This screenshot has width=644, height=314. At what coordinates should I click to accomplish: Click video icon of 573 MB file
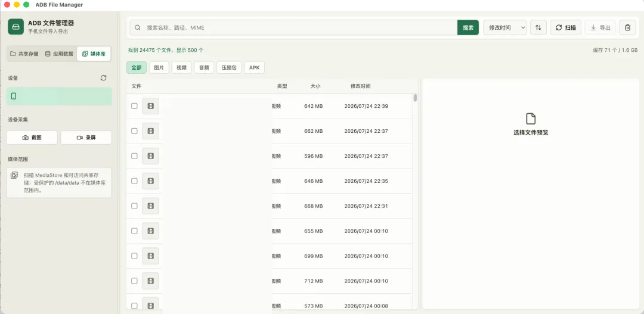click(151, 304)
